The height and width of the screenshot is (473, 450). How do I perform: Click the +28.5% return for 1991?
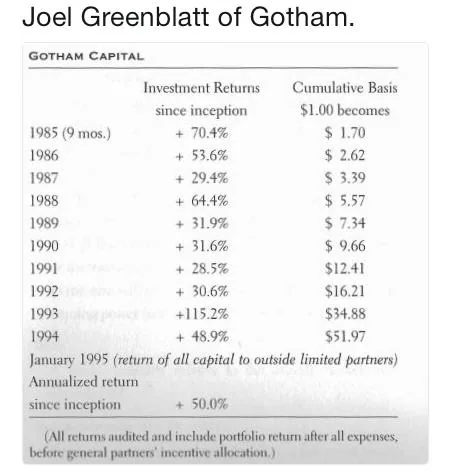202,269
